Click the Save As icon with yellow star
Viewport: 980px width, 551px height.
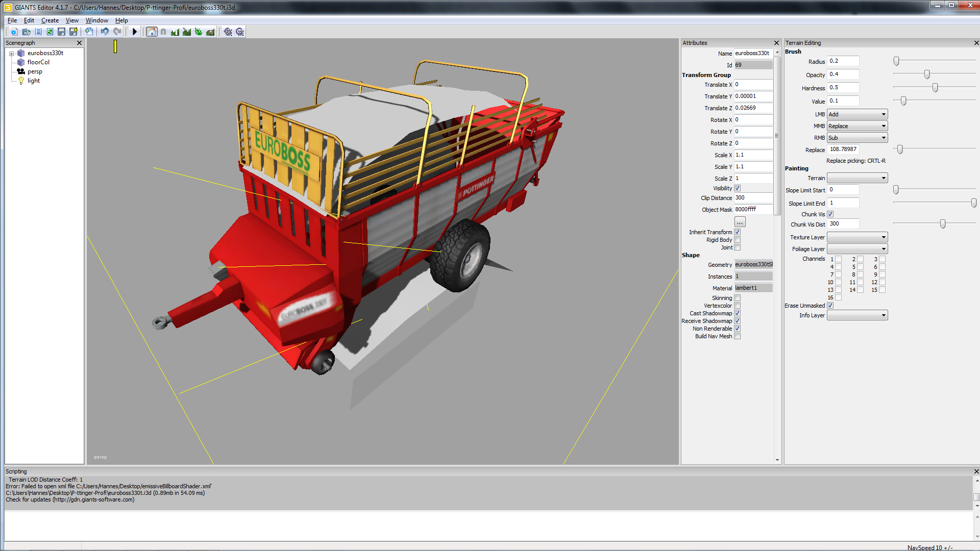point(73,32)
